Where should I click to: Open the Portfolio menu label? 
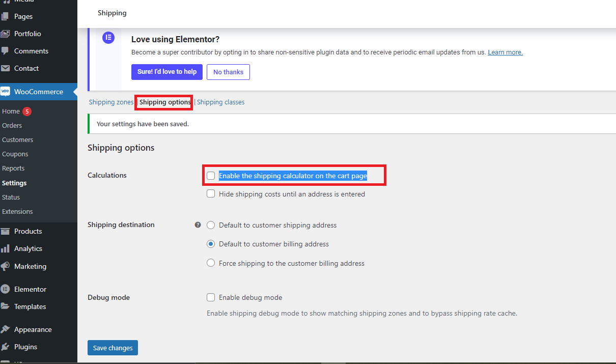click(x=27, y=34)
